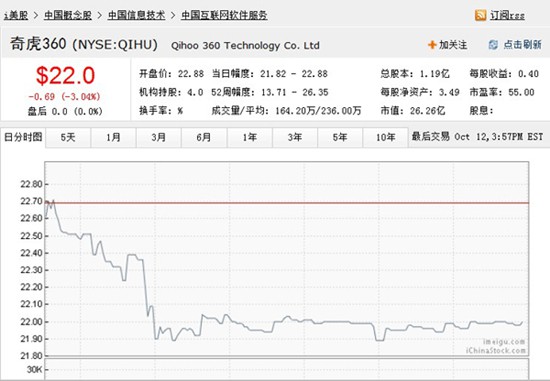This screenshot has height=381, width=550.
Task: Show the 3月 chart range
Action: click(x=159, y=138)
